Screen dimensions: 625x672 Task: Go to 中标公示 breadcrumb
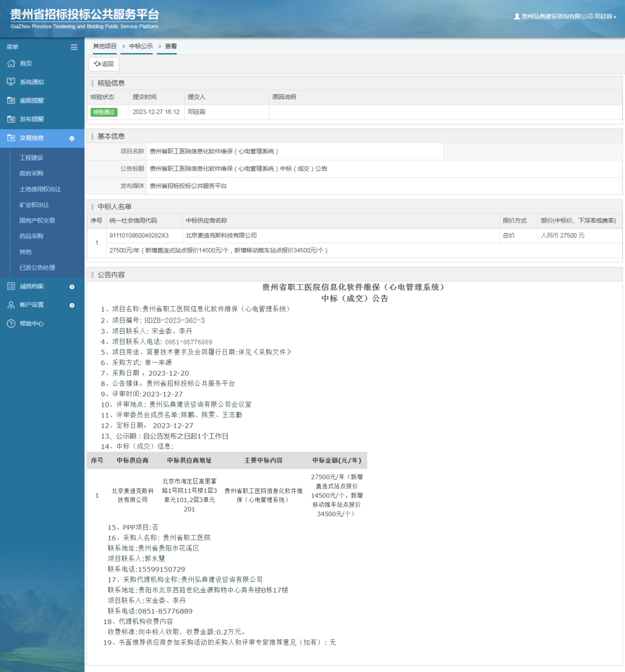click(x=141, y=46)
